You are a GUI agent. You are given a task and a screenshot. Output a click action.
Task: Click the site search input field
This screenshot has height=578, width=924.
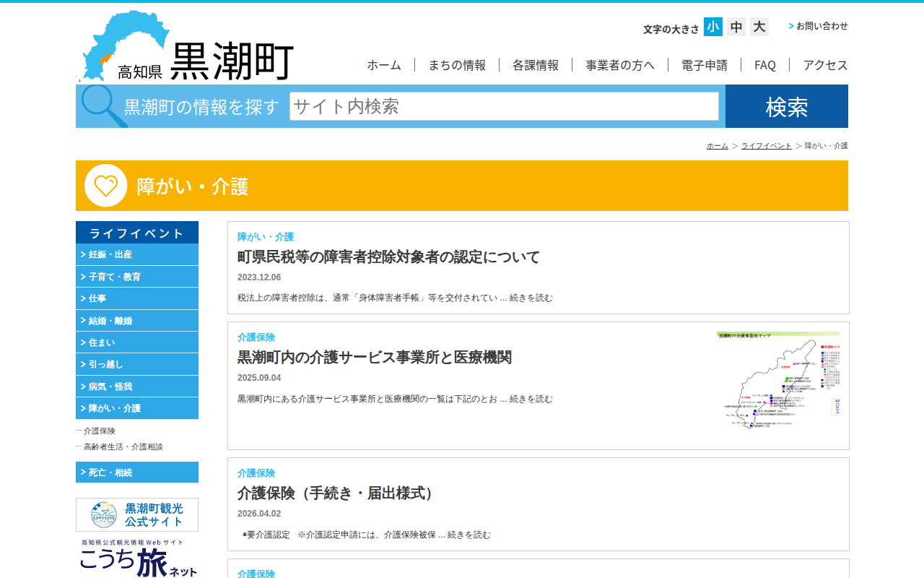pyautogui.click(x=504, y=106)
